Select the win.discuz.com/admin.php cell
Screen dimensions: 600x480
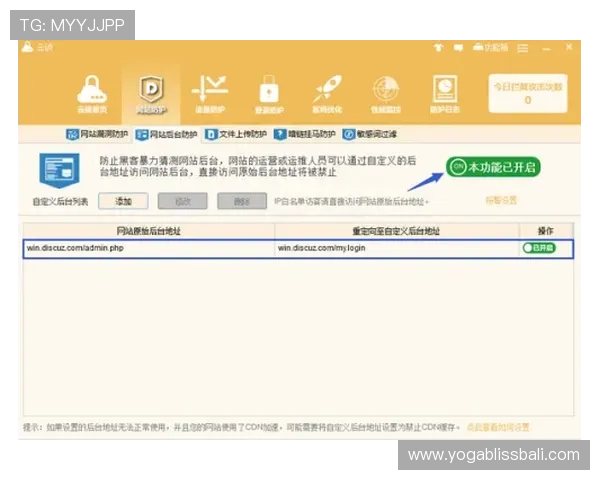149,248
